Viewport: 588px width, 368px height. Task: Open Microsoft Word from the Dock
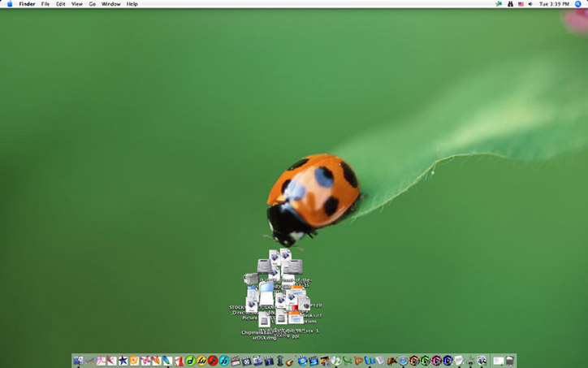[370, 361]
